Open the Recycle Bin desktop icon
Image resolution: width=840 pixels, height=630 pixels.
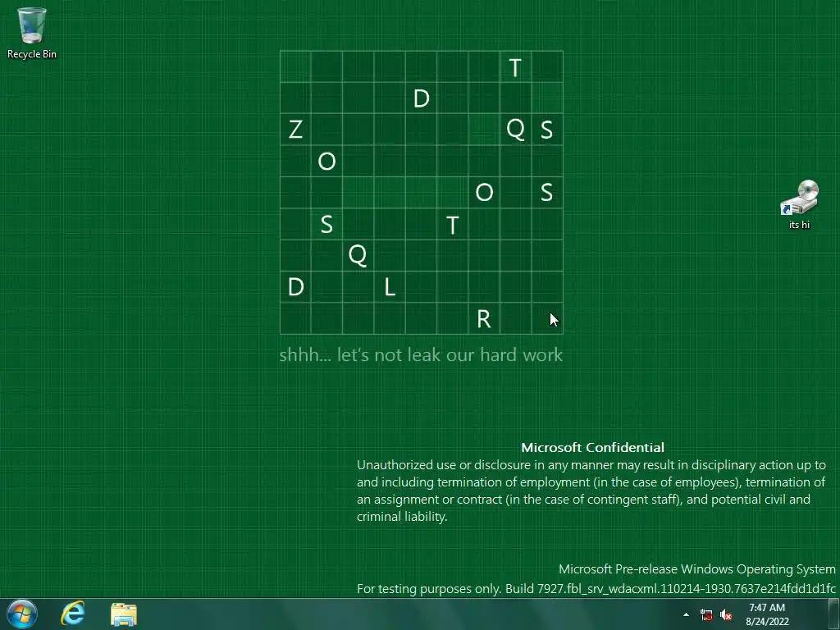coord(32,32)
